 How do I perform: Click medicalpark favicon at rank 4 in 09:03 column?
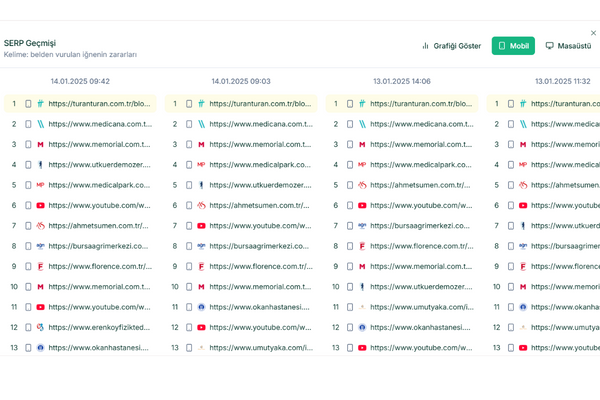(x=201, y=165)
